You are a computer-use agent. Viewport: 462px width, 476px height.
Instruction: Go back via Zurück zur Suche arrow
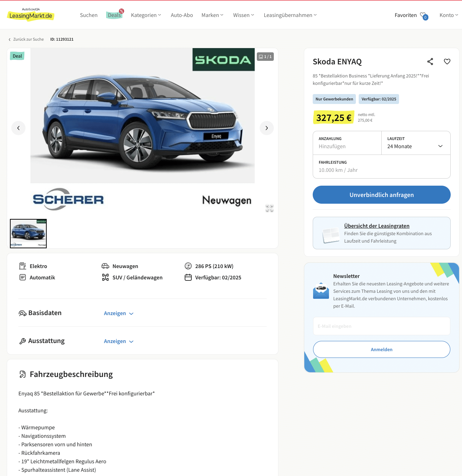click(10, 40)
